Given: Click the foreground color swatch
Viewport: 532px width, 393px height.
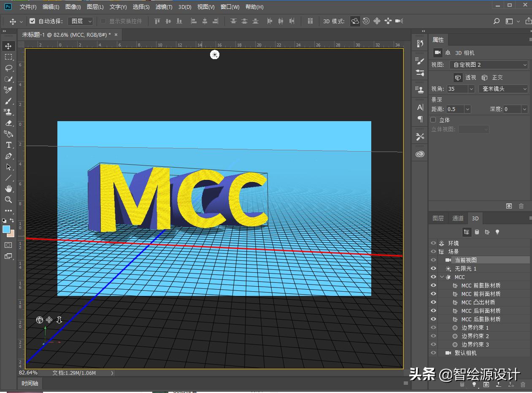Looking at the screenshot, I should click(6, 229).
